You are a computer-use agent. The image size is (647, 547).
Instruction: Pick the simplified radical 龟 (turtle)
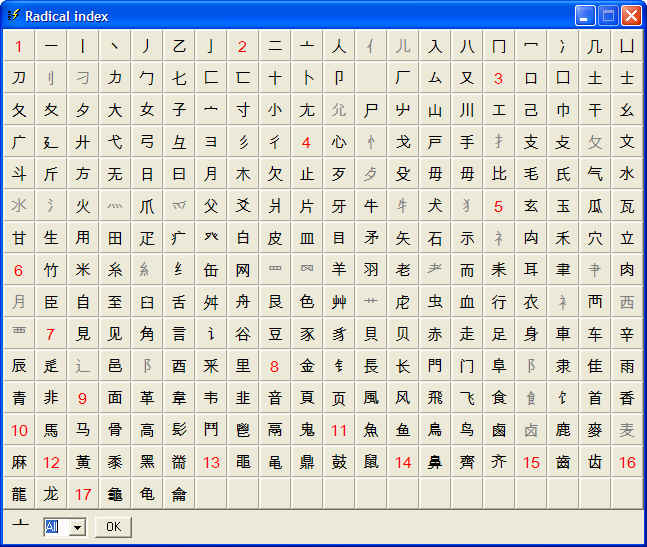[147, 494]
